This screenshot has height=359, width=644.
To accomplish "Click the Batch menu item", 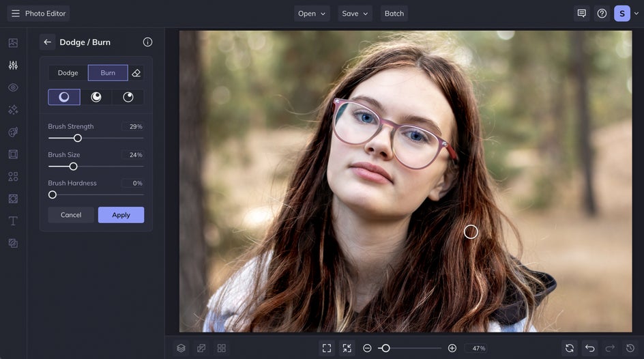I will click(x=394, y=14).
